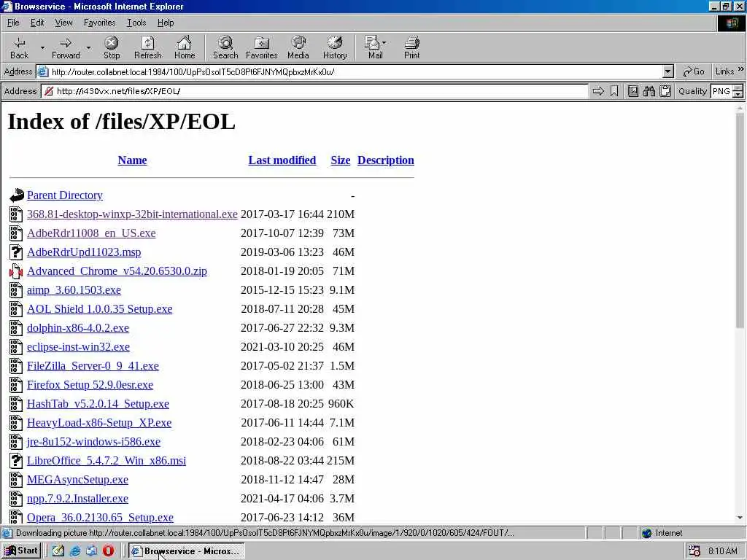Screen dimensions: 747x560
Task: Click the Quality up stepper arrow
Action: pos(738,87)
